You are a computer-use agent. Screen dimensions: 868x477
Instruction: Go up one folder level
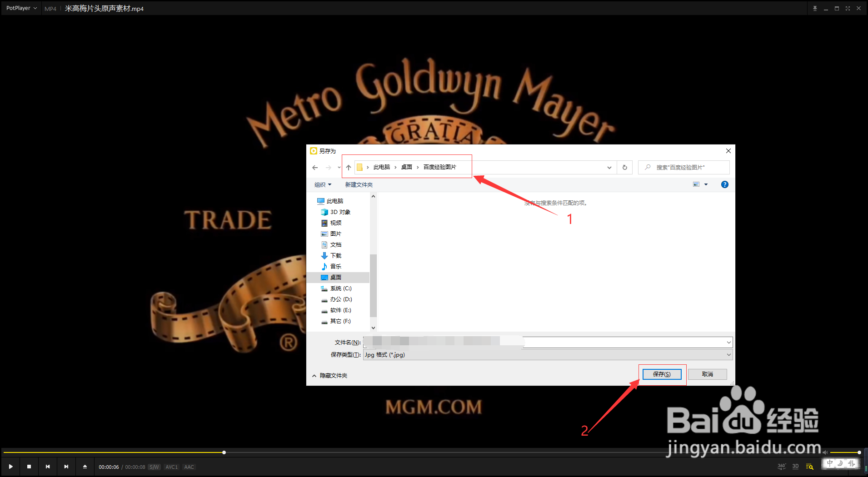tap(349, 168)
